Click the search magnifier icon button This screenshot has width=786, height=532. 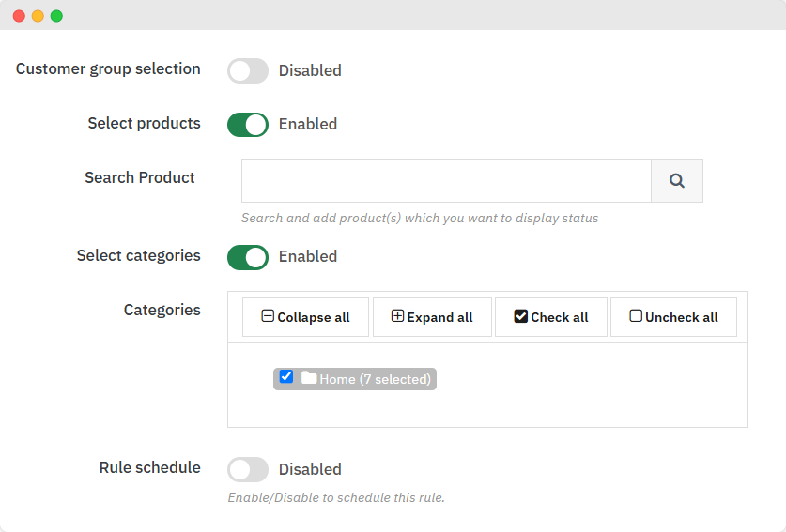tap(677, 181)
